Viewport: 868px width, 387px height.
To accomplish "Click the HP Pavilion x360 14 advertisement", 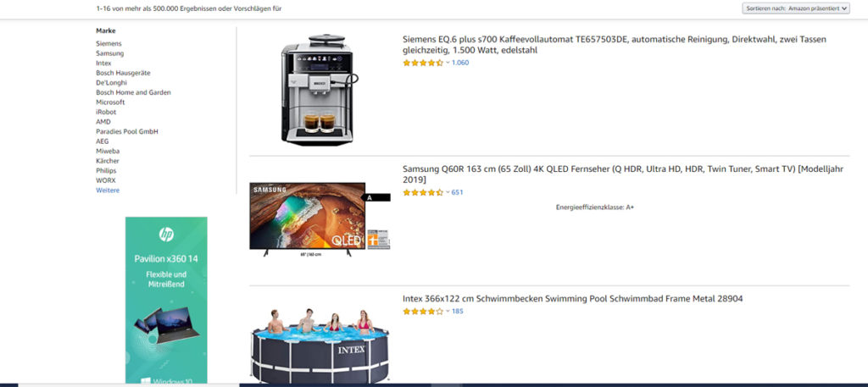I will pos(166,301).
